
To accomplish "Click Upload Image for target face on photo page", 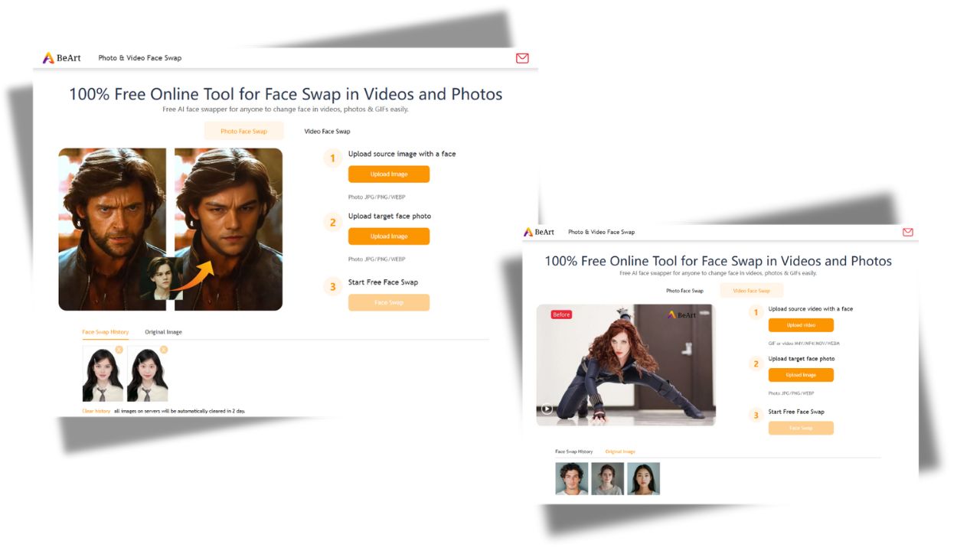I will pos(389,236).
